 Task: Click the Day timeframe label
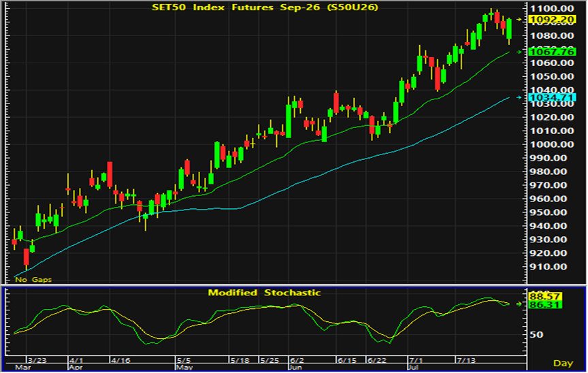coord(563,363)
